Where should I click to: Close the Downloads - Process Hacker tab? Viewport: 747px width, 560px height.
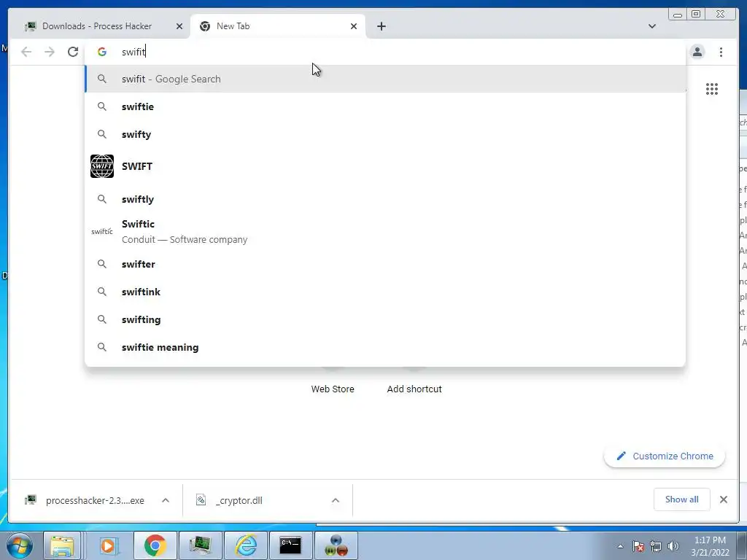(x=179, y=26)
